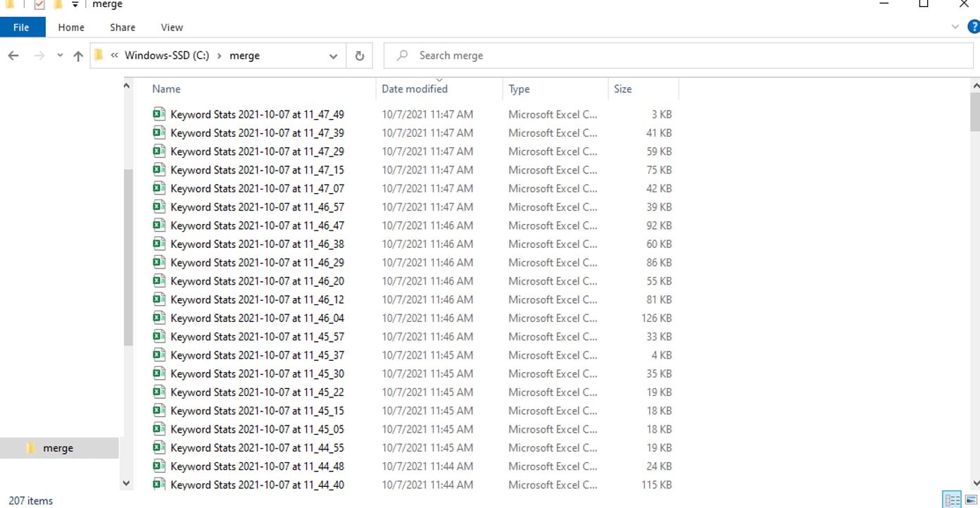Sort files by Type column
The image size is (980, 508).
click(519, 89)
